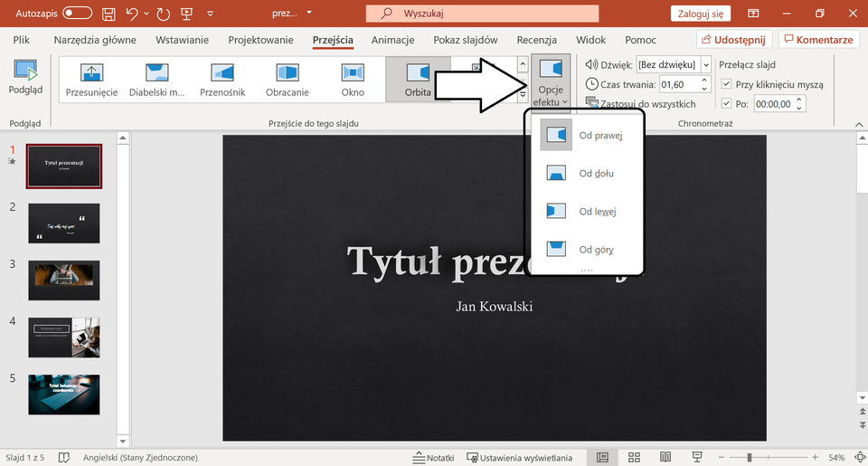Select the Orbita transition

(418, 80)
